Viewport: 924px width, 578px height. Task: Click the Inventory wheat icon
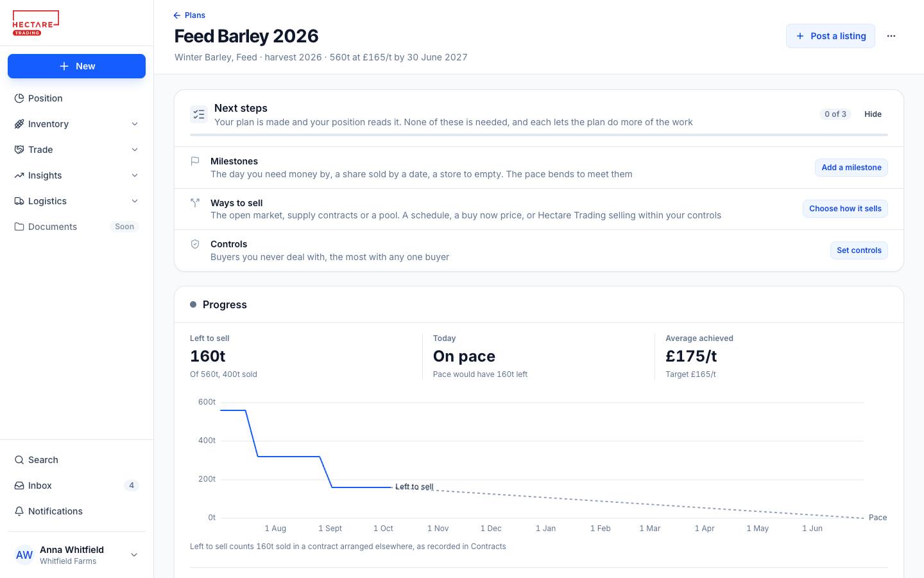tap(19, 124)
